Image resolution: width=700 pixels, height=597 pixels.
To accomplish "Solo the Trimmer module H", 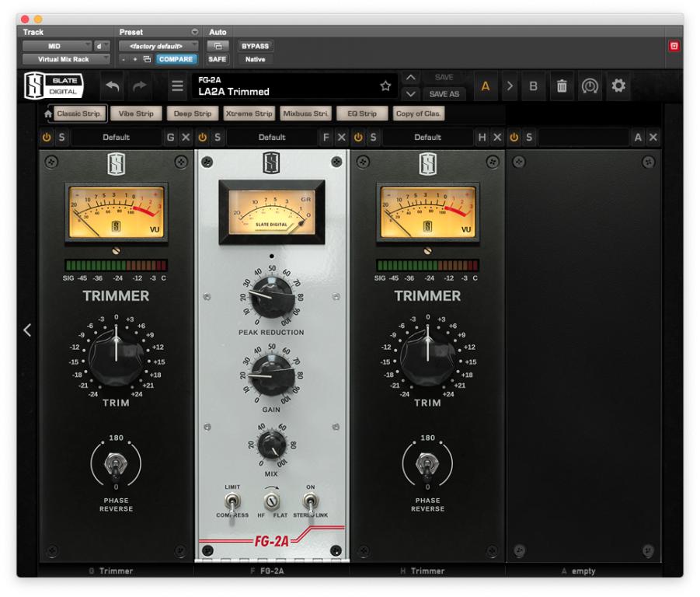I will tap(373, 138).
